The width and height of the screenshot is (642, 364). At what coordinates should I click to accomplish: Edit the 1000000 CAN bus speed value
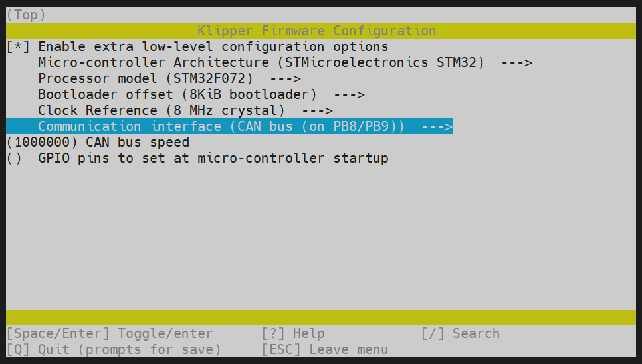tap(42, 143)
